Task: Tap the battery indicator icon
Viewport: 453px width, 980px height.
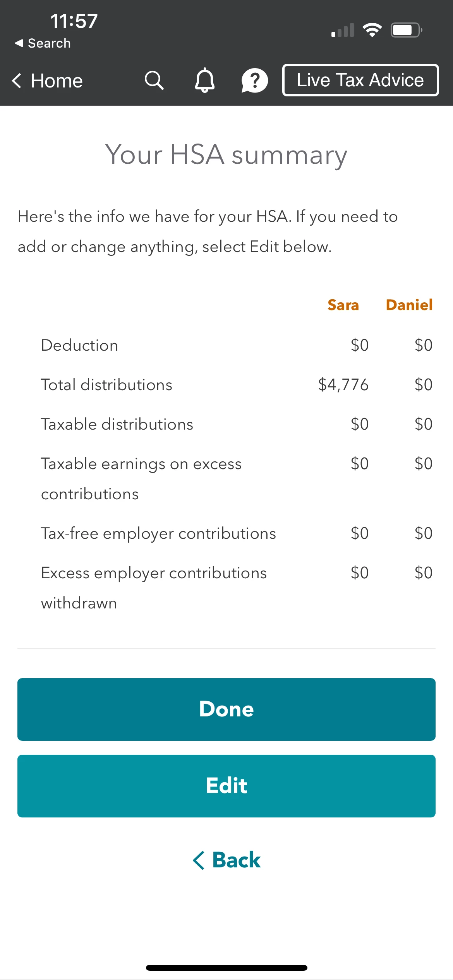Action: click(407, 30)
